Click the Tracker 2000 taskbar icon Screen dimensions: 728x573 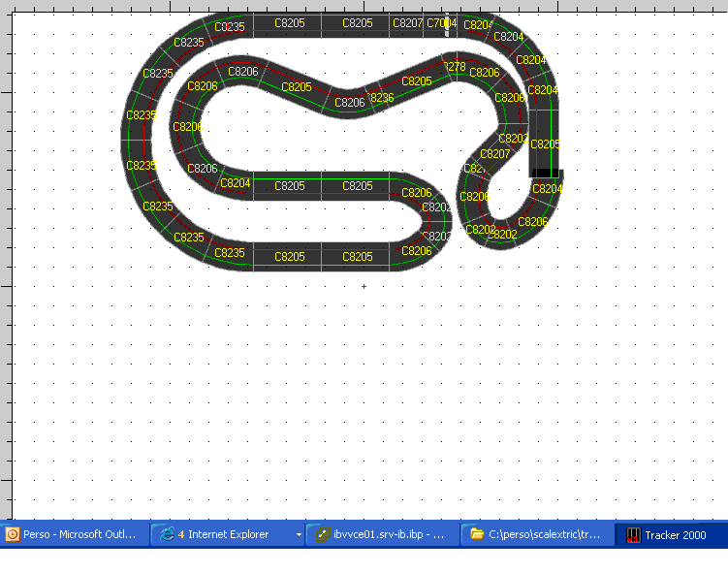[x=633, y=534]
